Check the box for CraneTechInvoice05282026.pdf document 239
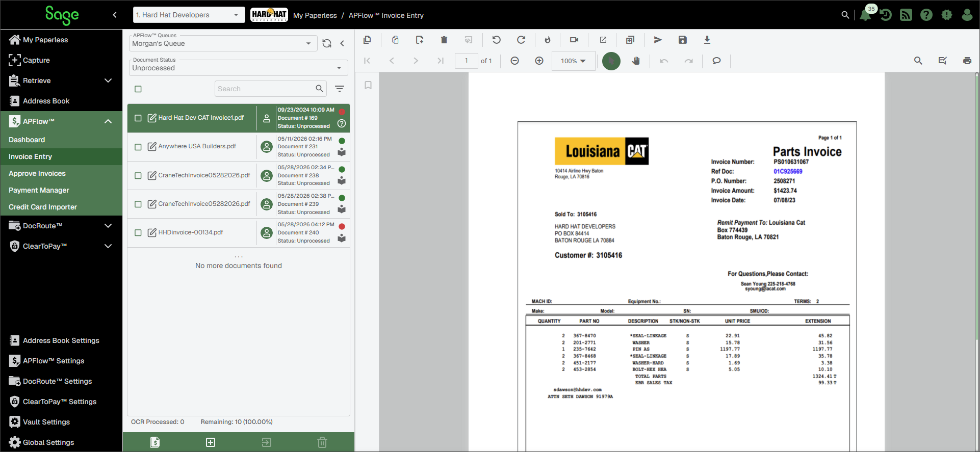This screenshot has width=980, height=452. (x=138, y=204)
